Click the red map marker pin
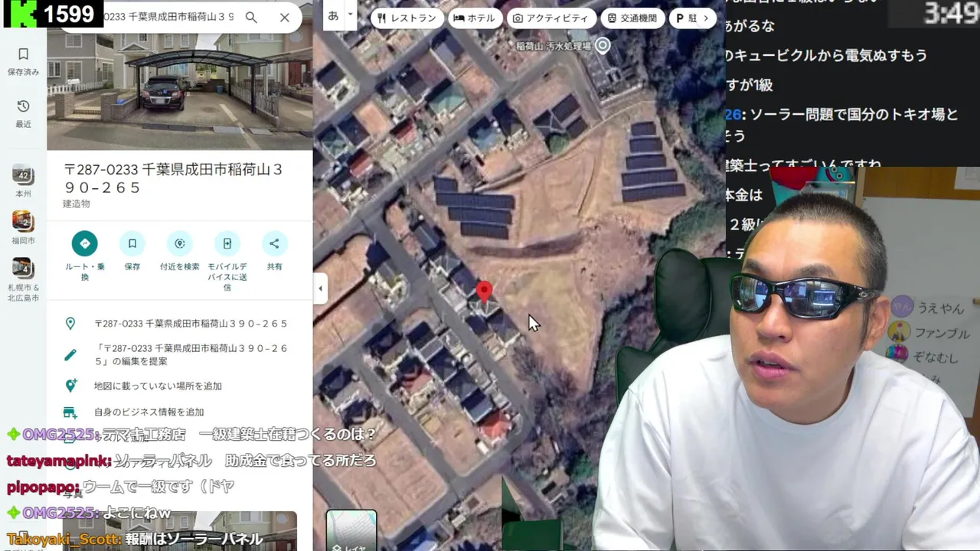This screenshot has width=980, height=551. click(484, 292)
